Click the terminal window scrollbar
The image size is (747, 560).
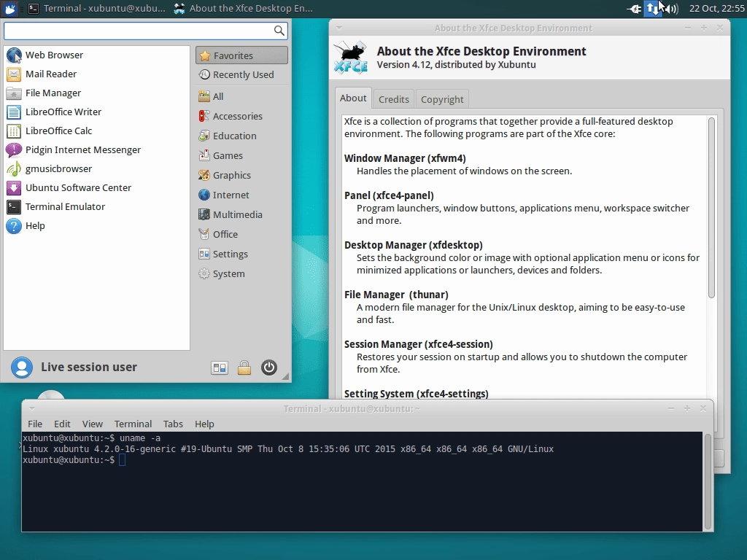point(708,481)
